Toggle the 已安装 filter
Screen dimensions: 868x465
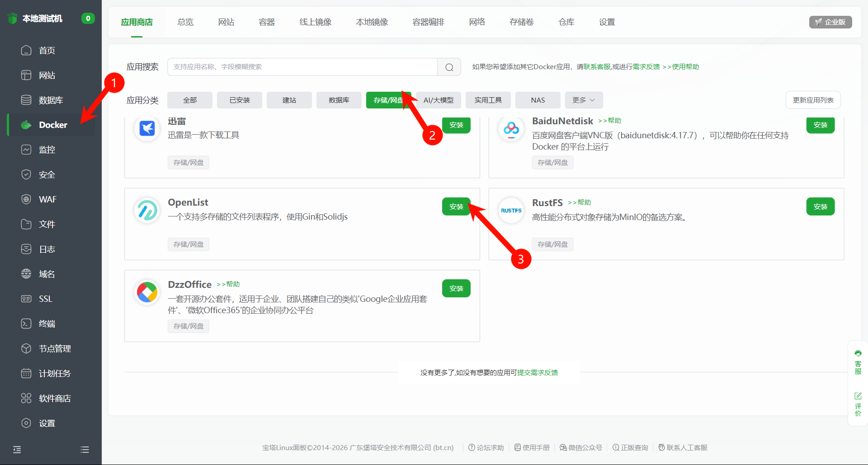click(x=239, y=100)
